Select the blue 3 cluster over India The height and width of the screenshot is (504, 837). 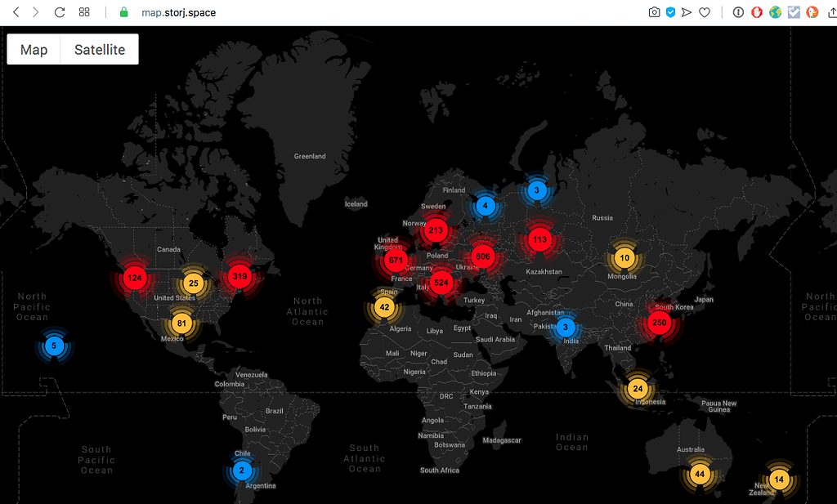565,327
